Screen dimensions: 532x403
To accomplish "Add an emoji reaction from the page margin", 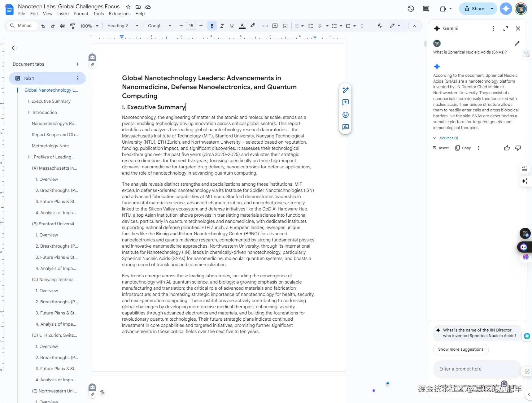I will [346, 115].
